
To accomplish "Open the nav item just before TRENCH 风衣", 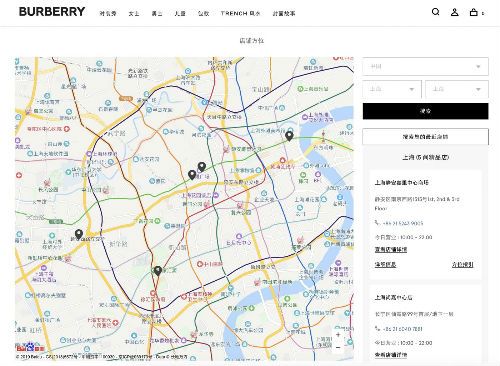I will tap(203, 13).
